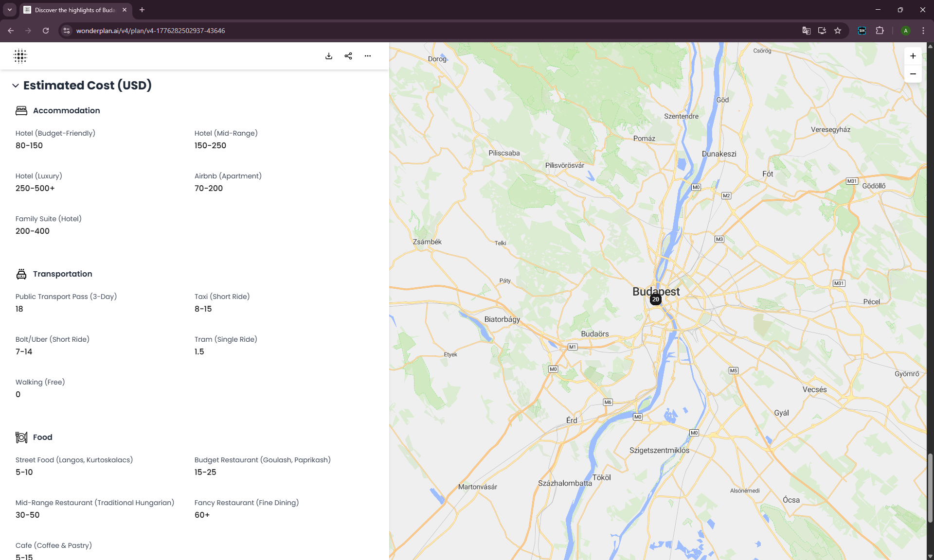Click the page vertical scrollbar thumb
The height and width of the screenshot is (560, 934).
coord(930,488)
